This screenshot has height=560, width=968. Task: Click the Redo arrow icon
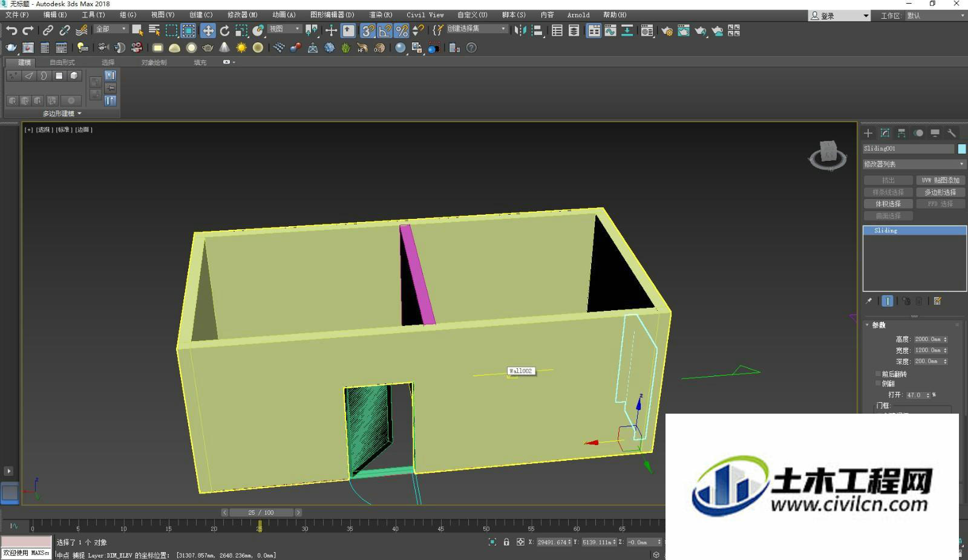28,30
